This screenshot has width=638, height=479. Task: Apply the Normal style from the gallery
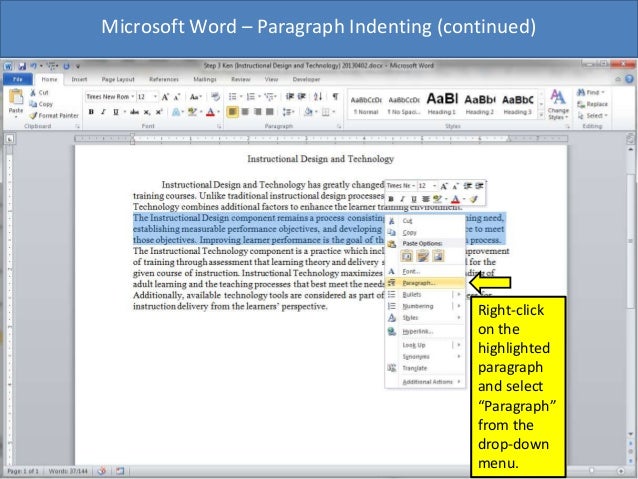tap(366, 104)
